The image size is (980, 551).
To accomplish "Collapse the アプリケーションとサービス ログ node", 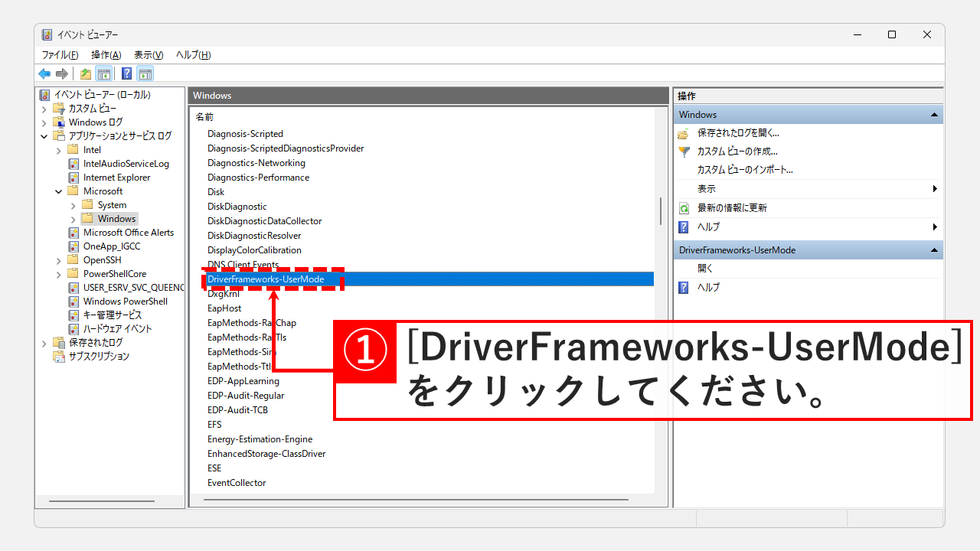I will [44, 136].
